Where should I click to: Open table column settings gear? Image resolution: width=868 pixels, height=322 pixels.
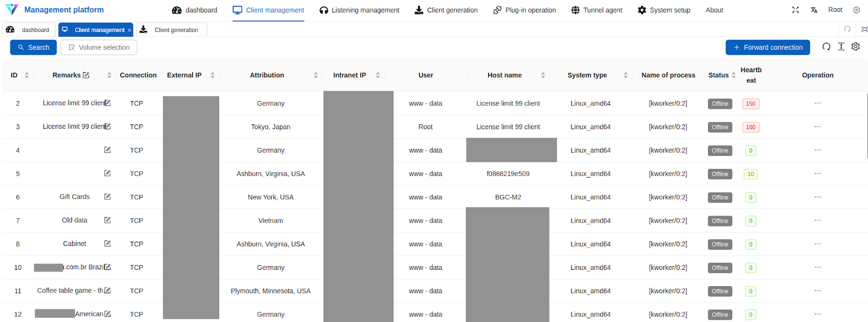tap(856, 47)
